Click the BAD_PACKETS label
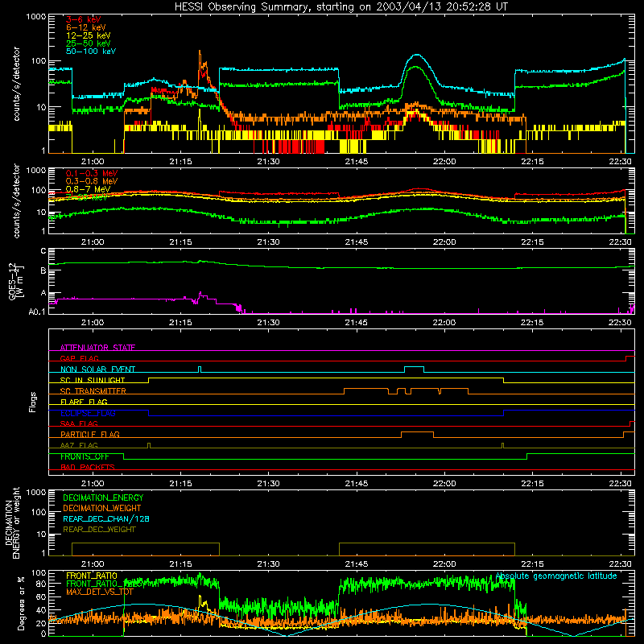Screen dimensions: 644x644 (88, 467)
